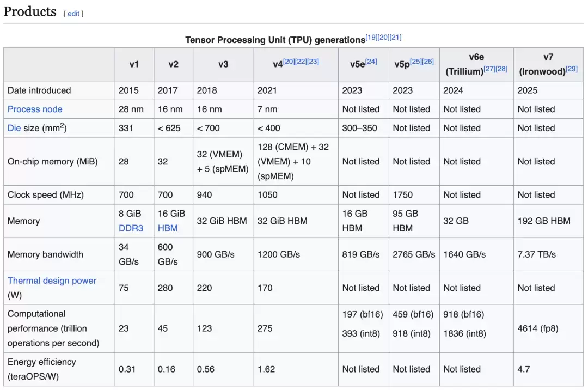The height and width of the screenshot is (390, 588).
Task: Click citation 22 in the v4 header
Action: pos(301,62)
